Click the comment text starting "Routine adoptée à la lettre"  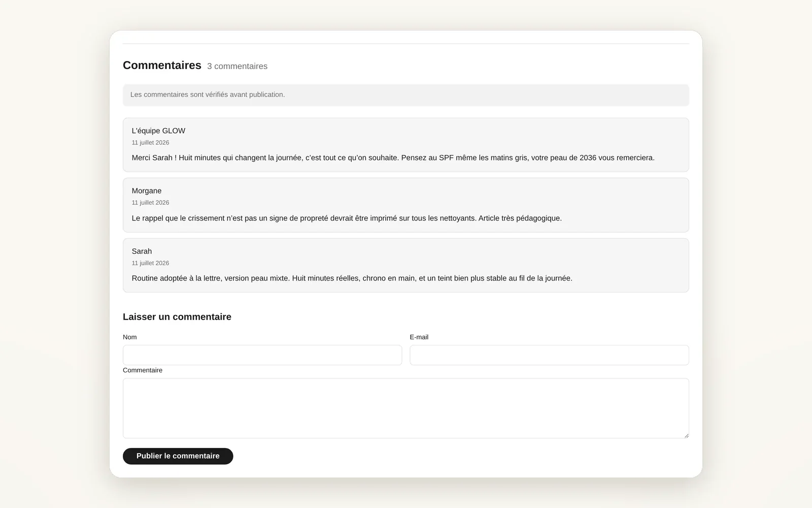[352, 278]
